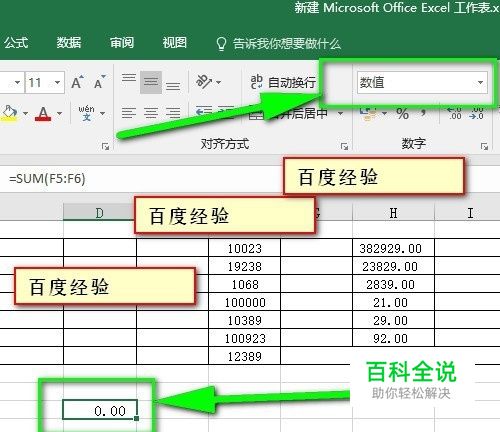Expand the text orientation dropdown arrow
Screen dimensions: 500x432
(x=218, y=82)
